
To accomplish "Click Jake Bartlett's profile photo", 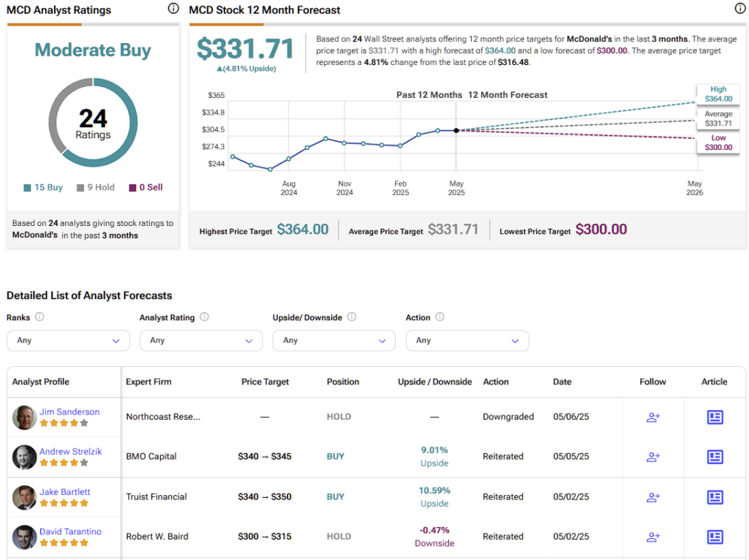I will click(24, 497).
